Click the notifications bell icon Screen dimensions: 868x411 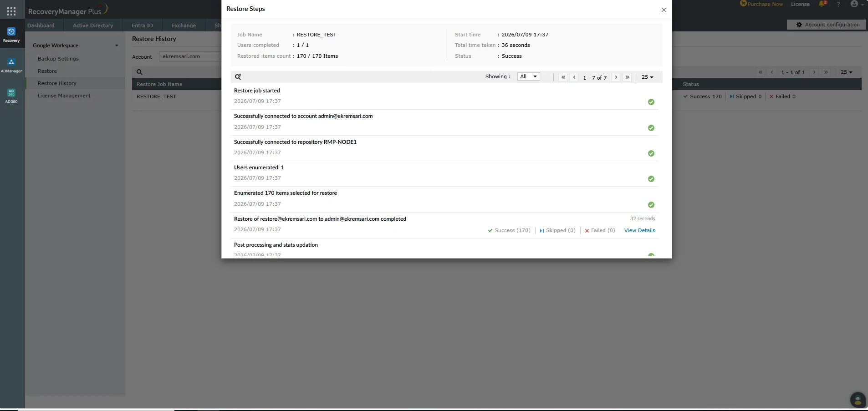[x=822, y=4]
